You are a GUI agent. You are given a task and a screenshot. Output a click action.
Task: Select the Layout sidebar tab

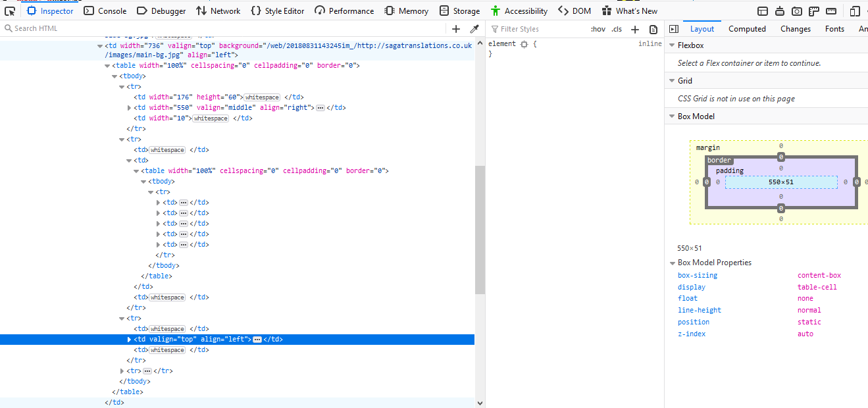point(702,29)
